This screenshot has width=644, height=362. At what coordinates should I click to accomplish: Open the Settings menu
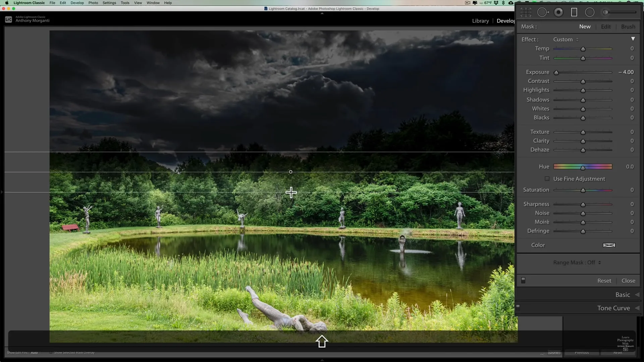[x=109, y=3]
